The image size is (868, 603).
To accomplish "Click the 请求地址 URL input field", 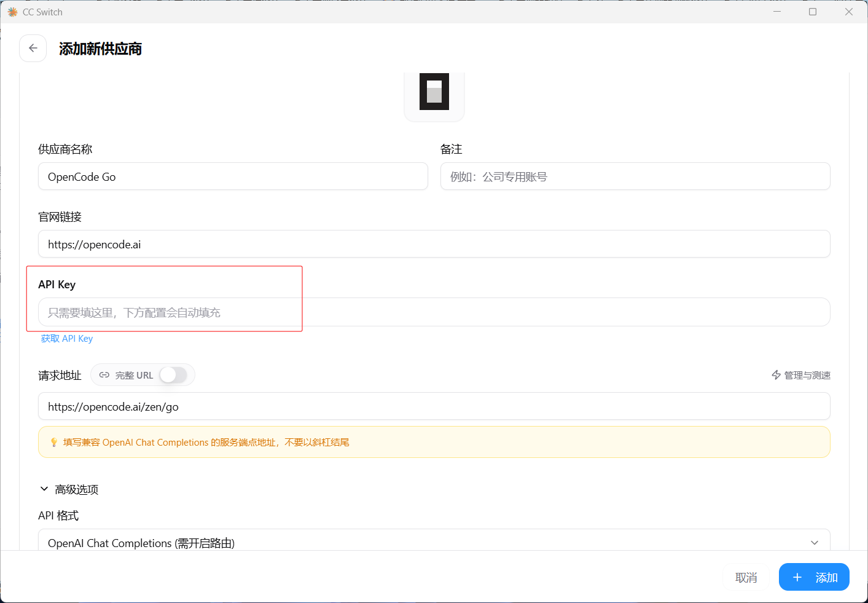I will coord(434,406).
